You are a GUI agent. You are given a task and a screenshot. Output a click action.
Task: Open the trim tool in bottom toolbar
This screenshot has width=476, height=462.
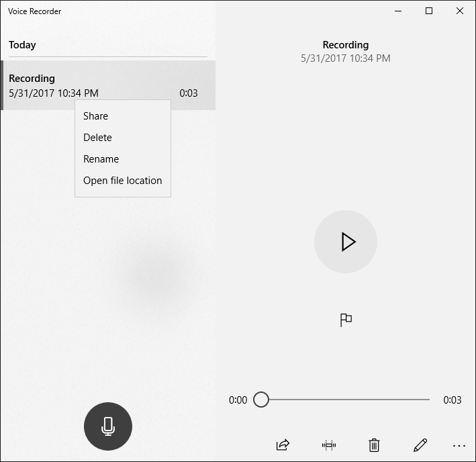click(x=328, y=445)
